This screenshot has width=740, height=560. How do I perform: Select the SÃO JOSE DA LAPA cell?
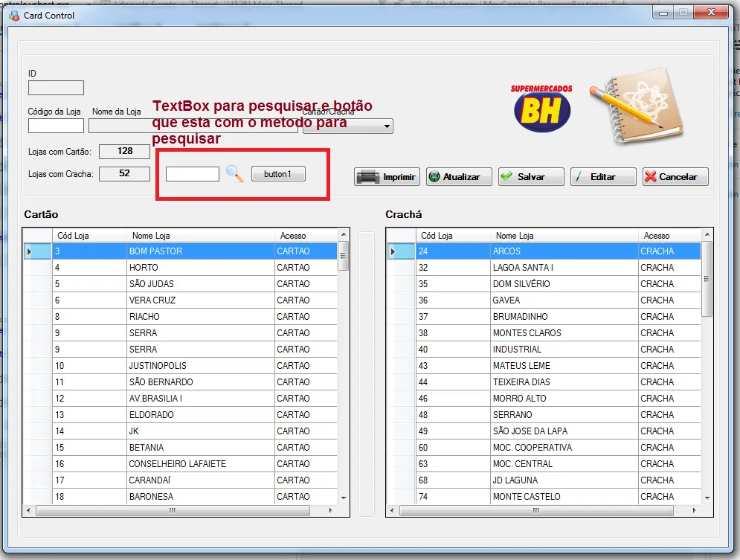564,431
